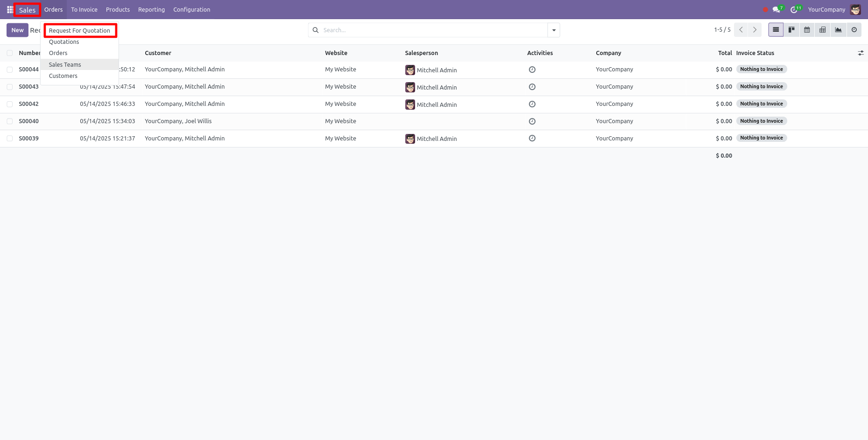
Task: Switch to list view
Action: click(x=776, y=30)
